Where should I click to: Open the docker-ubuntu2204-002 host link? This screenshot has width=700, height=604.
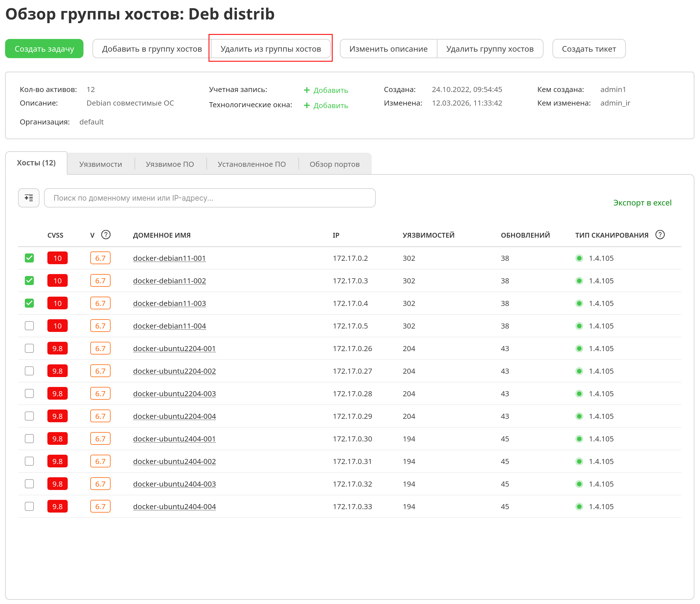pos(174,371)
